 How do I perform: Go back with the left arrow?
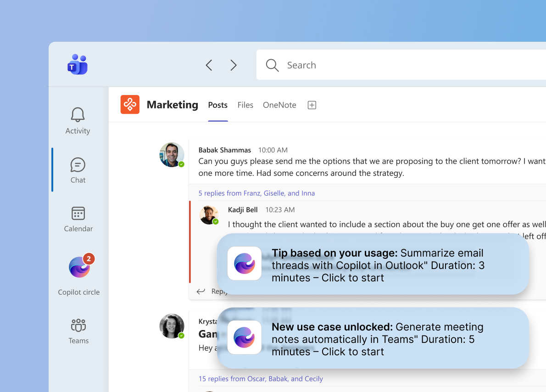(x=209, y=65)
